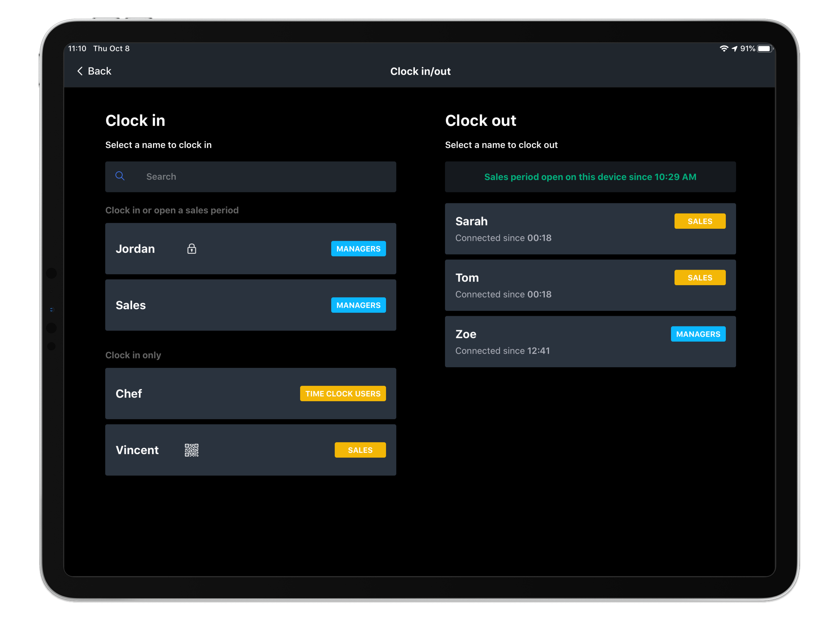Viewport: 840px width, 621px height.
Task: Clock out Tom
Action: point(590,285)
